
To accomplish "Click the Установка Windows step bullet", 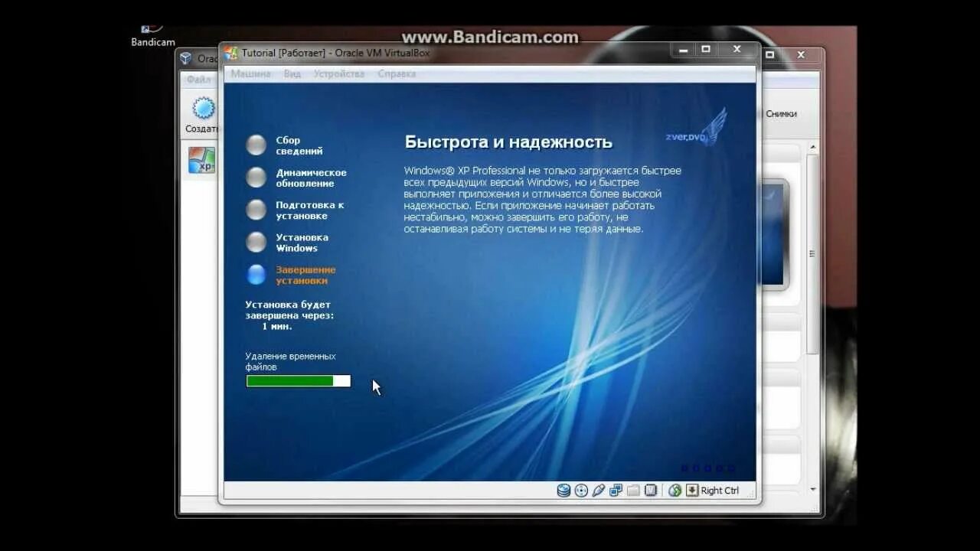I will coord(256,242).
